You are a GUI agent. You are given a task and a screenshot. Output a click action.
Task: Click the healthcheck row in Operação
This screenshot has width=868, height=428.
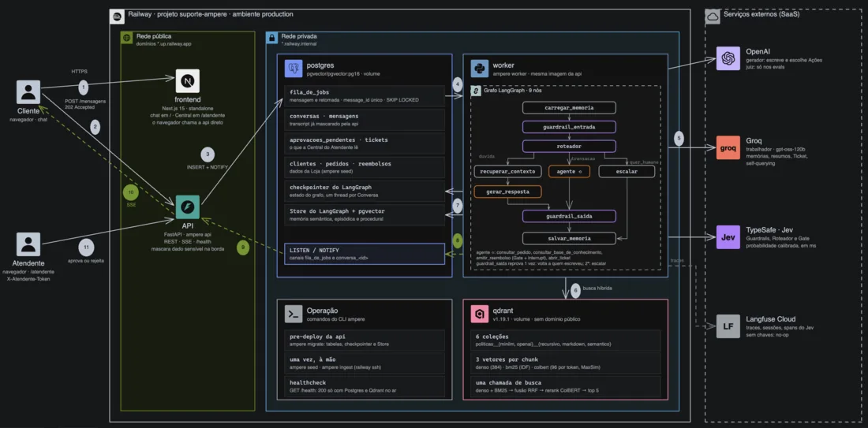[365, 386]
